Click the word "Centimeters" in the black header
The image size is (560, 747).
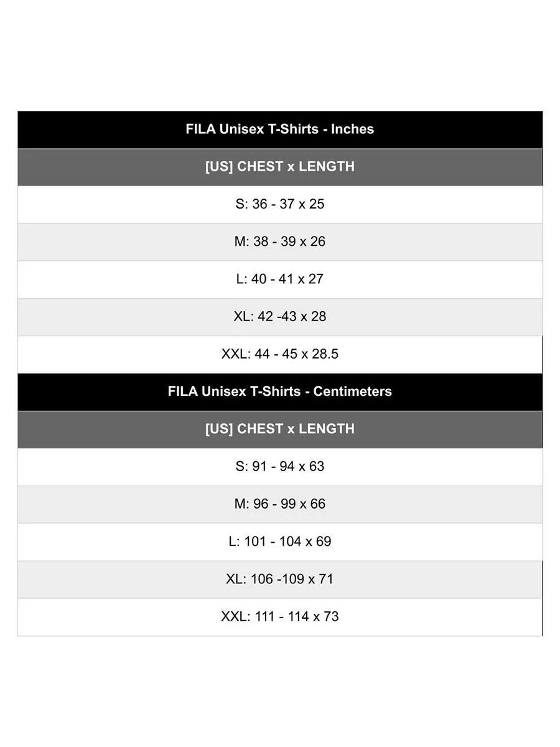(x=352, y=392)
